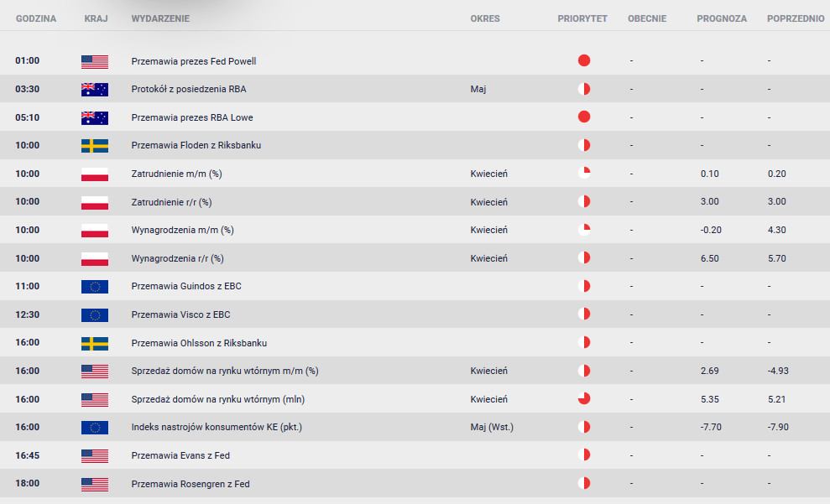Click the Polish flag for Zatrudnienie m/m
Image resolution: width=830 pixels, height=504 pixels.
pyautogui.click(x=95, y=174)
